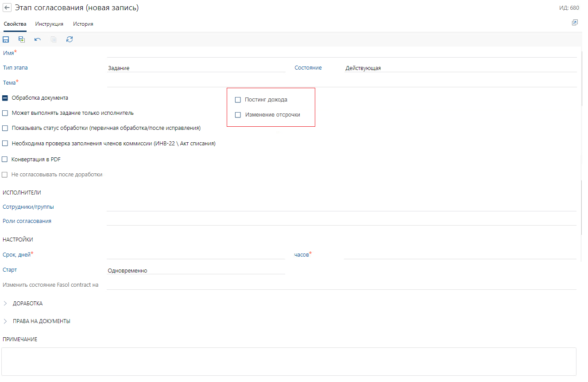Viewport: 588px width, 382px height.
Task: Open the Старт dropdown showing Одновременно
Action: point(196,270)
